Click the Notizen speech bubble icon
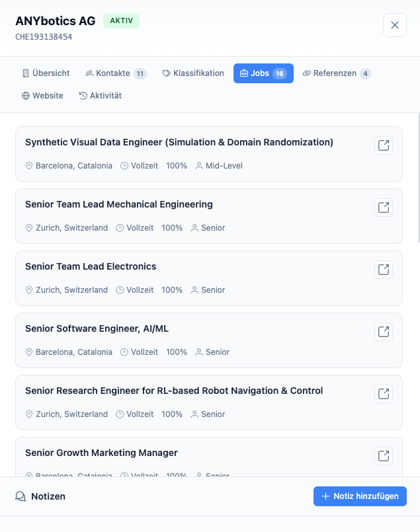Viewport: 420px width, 532px height. (21, 496)
